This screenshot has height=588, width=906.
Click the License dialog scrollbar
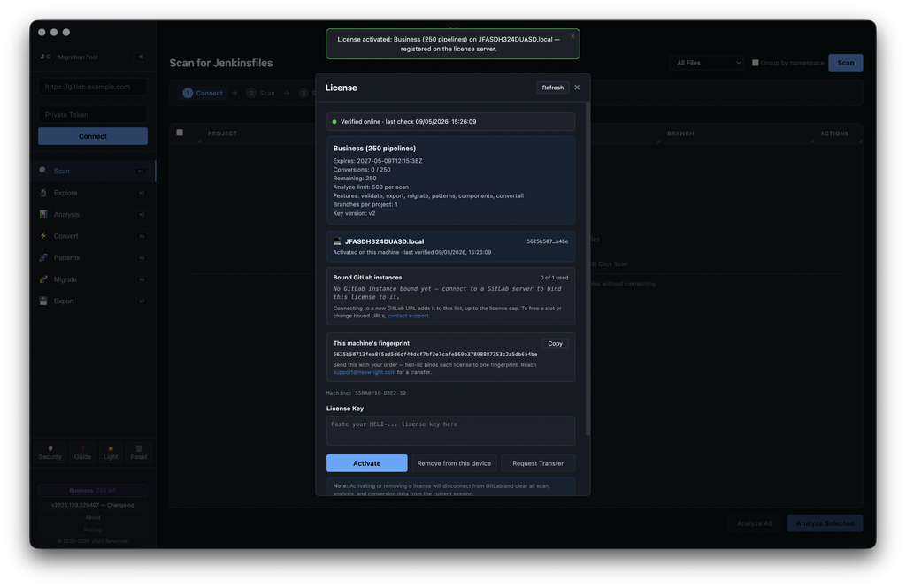pyautogui.click(x=587, y=269)
